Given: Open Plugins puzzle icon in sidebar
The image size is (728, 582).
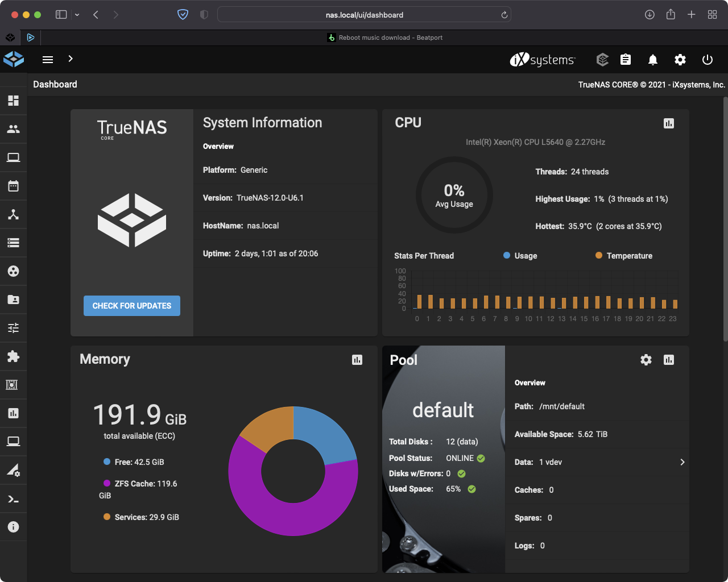Looking at the screenshot, I should coord(14,356).
